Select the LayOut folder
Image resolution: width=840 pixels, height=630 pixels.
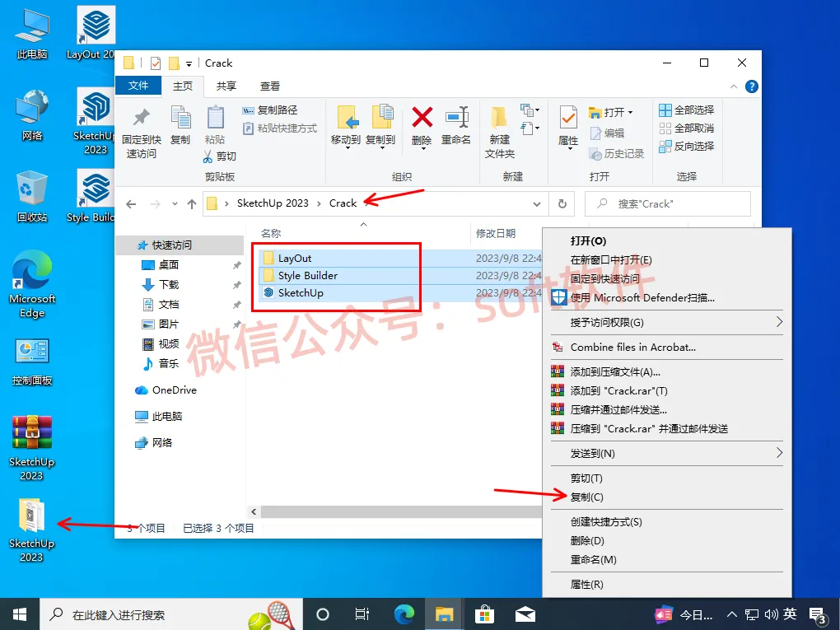pyautogui.click(x=295, y=259)
